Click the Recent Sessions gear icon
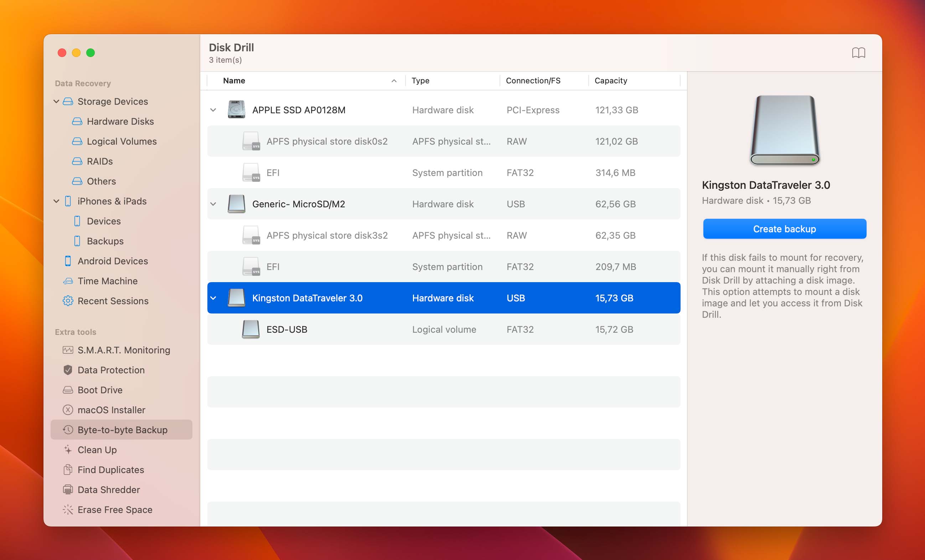The image size is (925, 560). (68, 301)
